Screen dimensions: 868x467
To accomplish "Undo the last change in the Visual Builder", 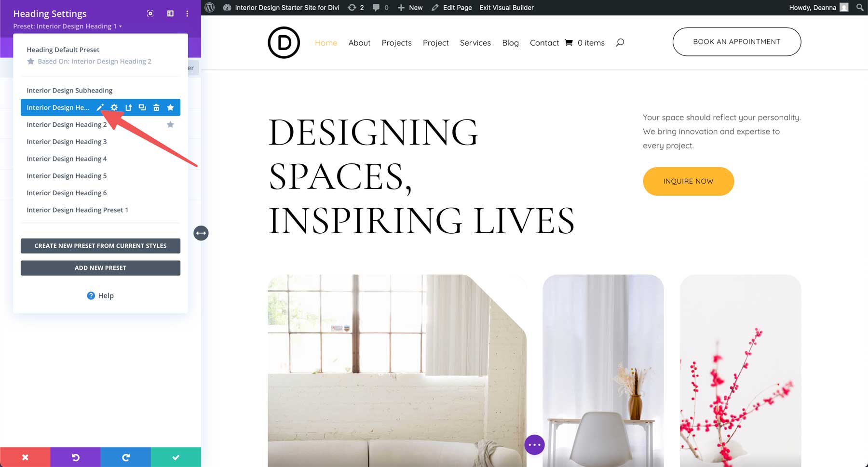I will click(75, 457).
